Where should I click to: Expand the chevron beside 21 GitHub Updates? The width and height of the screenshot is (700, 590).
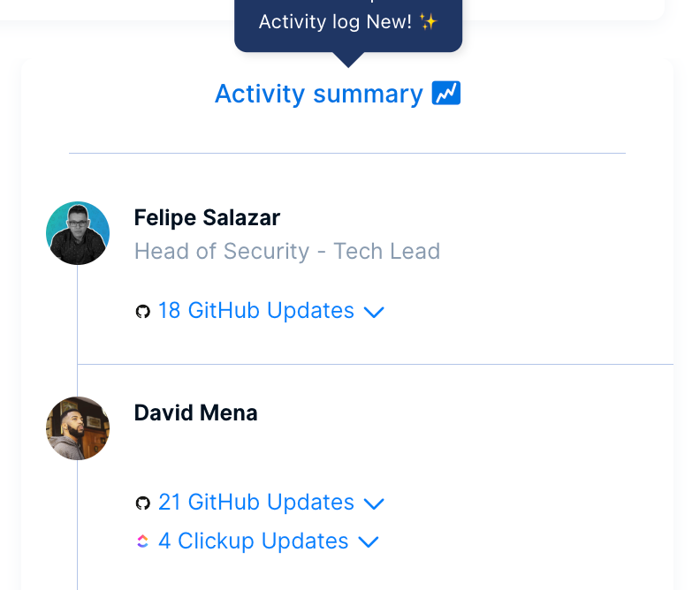[x=374, y=503]
